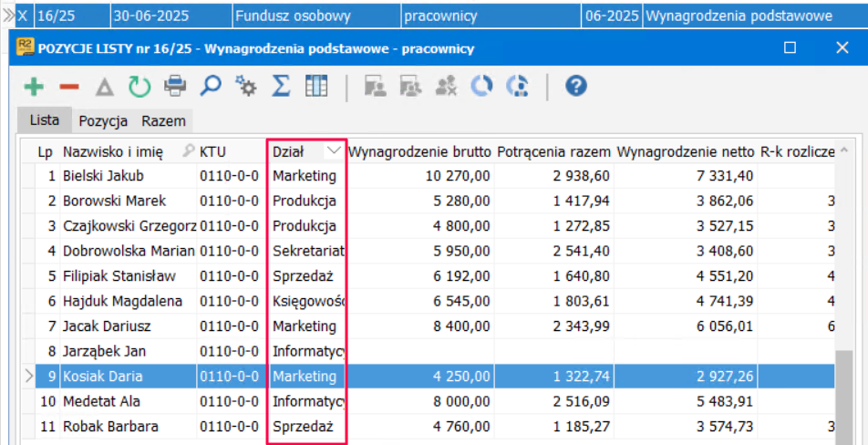
Task: Open search with magnifying glass icon
Action: point(211,87)
